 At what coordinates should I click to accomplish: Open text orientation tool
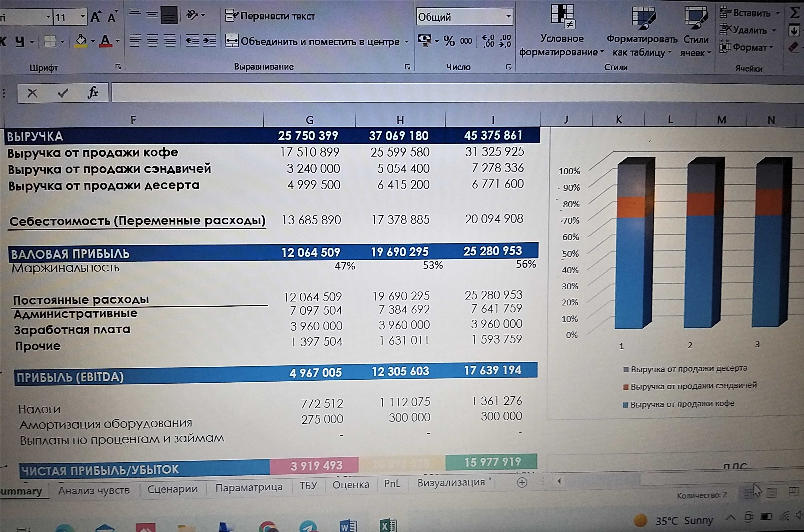pos(192,15)
